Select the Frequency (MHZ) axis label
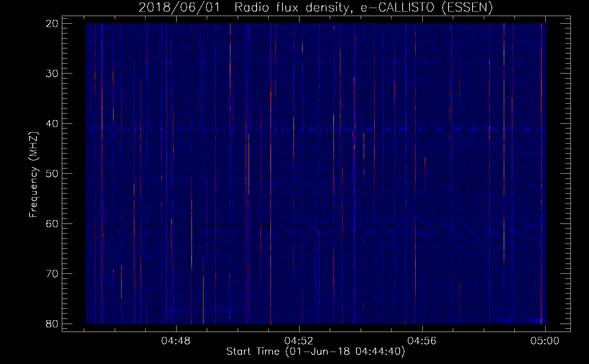Viewport: 589px width, 364px height. coord(33,175)
